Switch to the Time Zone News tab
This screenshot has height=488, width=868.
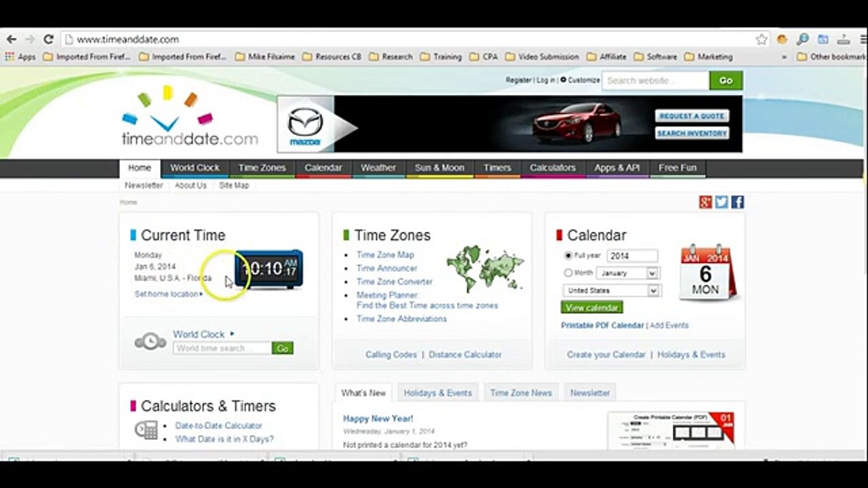(521, 393)
